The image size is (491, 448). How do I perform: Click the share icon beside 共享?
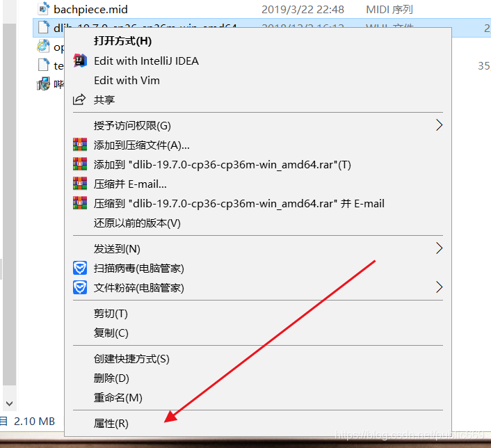(79, 99)
